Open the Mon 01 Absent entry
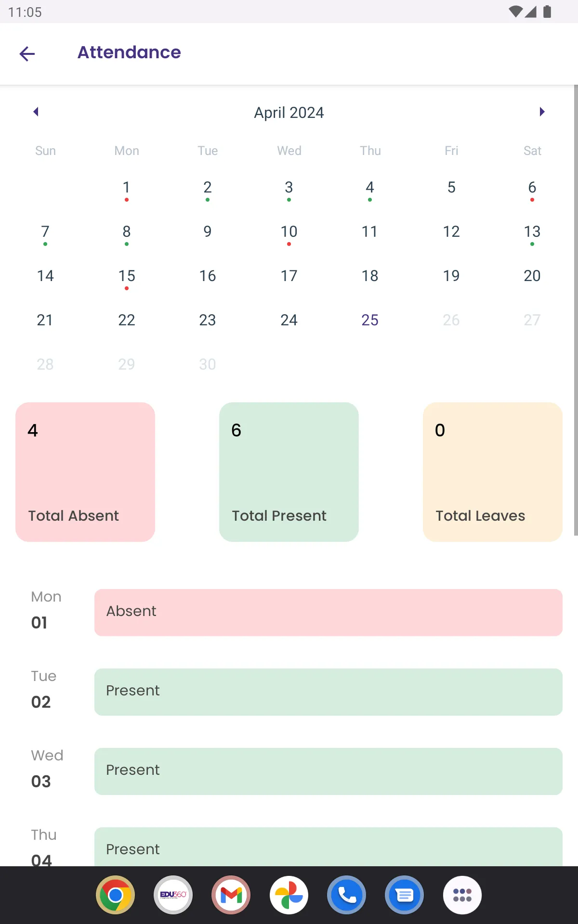The image size is (578, 924). pyautogui.click(x=328, y=612)
